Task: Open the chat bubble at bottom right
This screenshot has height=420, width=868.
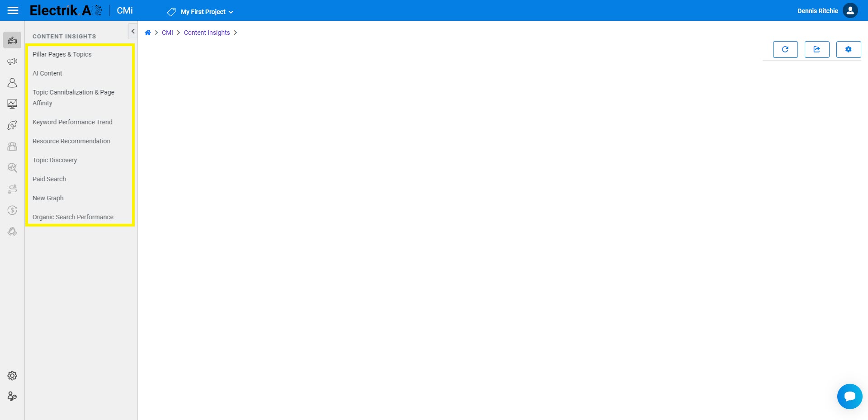Action: click(849, 396)
